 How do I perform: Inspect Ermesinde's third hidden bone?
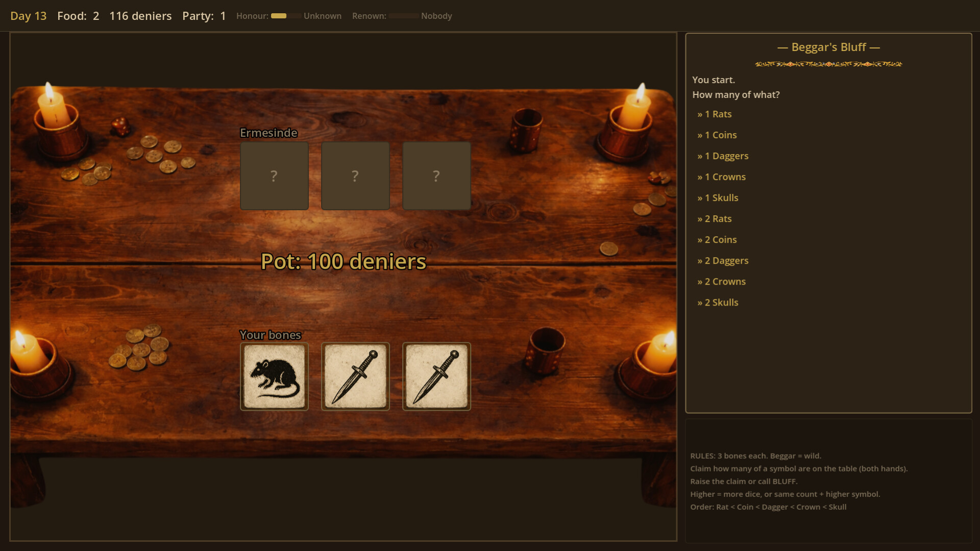436,176
